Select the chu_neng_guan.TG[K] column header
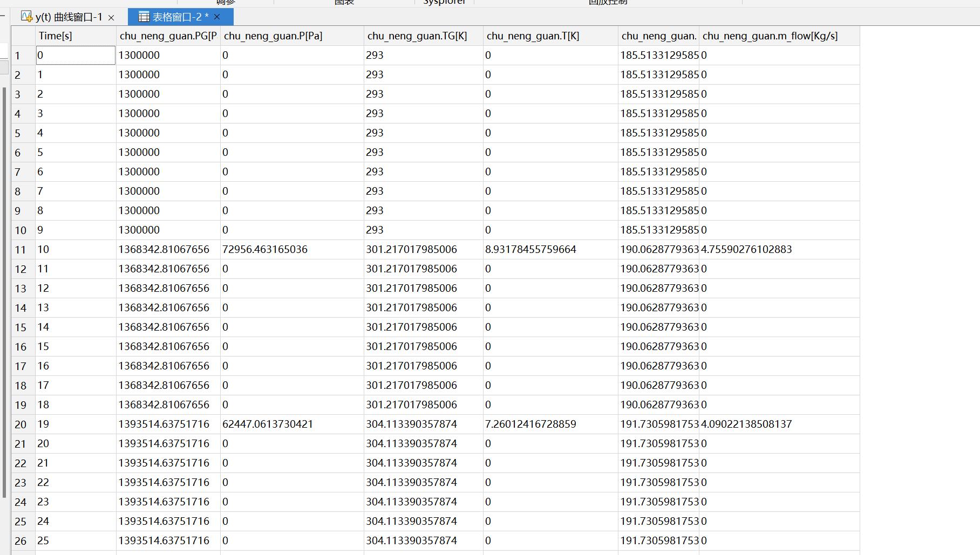The image size is (980, 555). click(424, 36)
